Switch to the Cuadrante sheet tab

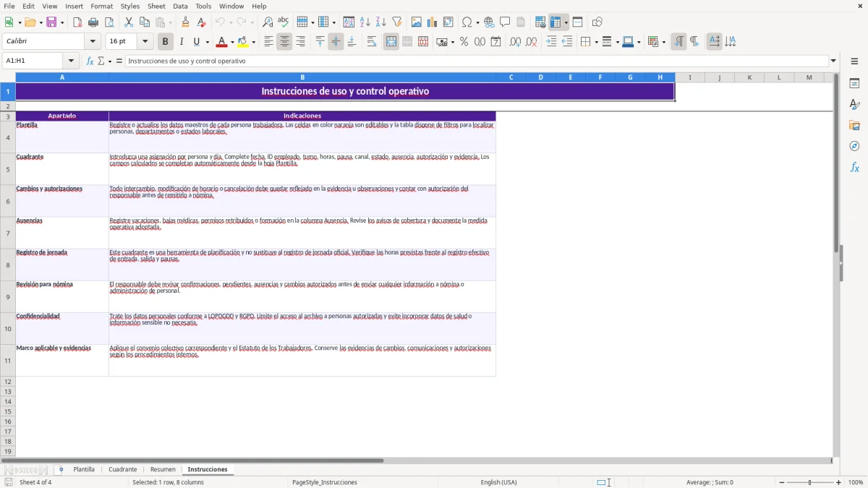tap(123, 469)
